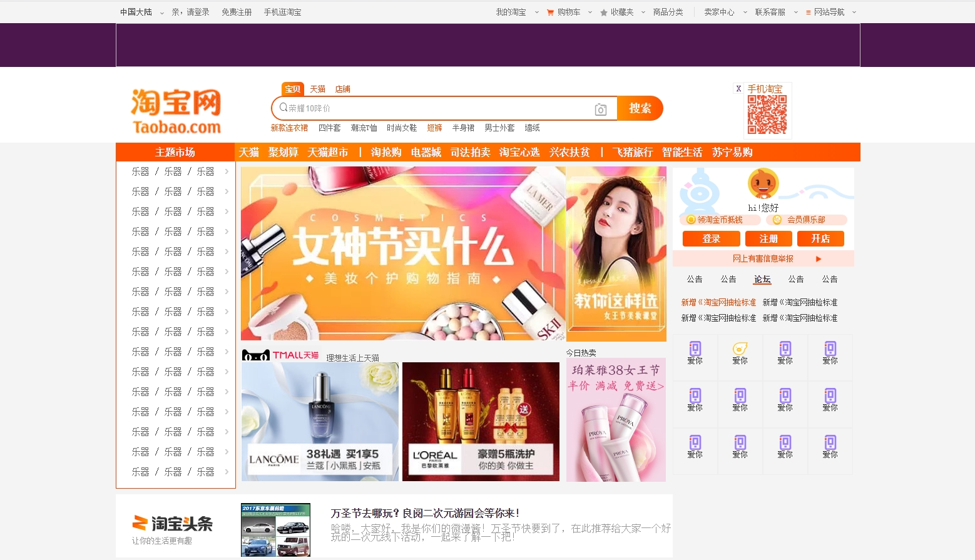Open 司法拍卖 in the nav bar

coord(471,152)
